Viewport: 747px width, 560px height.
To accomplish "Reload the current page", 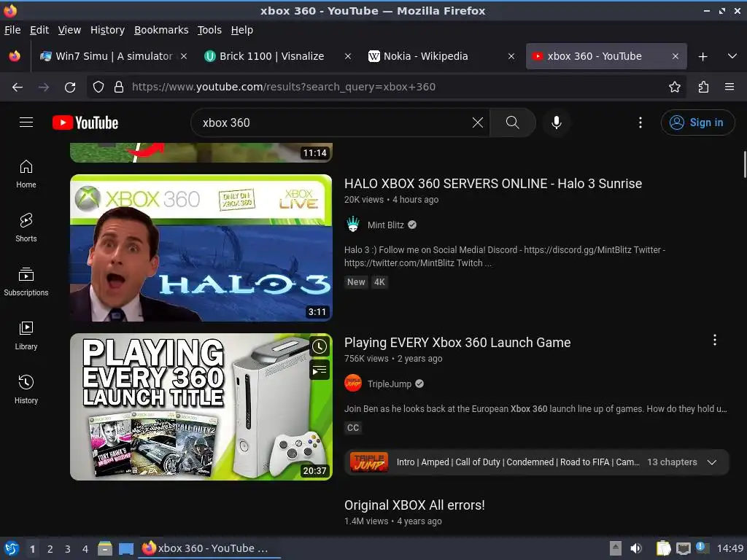I will (70, 87).
